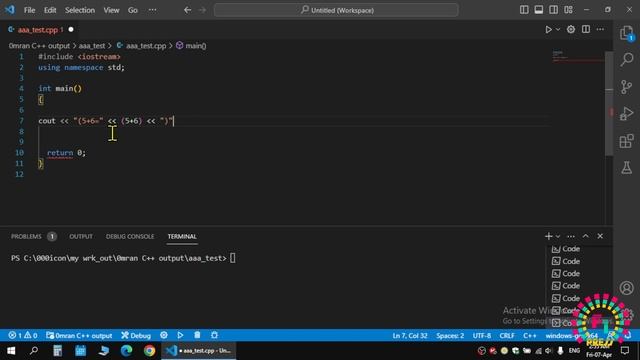
Task: Click the aaa_test folder breadcrumb
Action: [x=92, y=46]
